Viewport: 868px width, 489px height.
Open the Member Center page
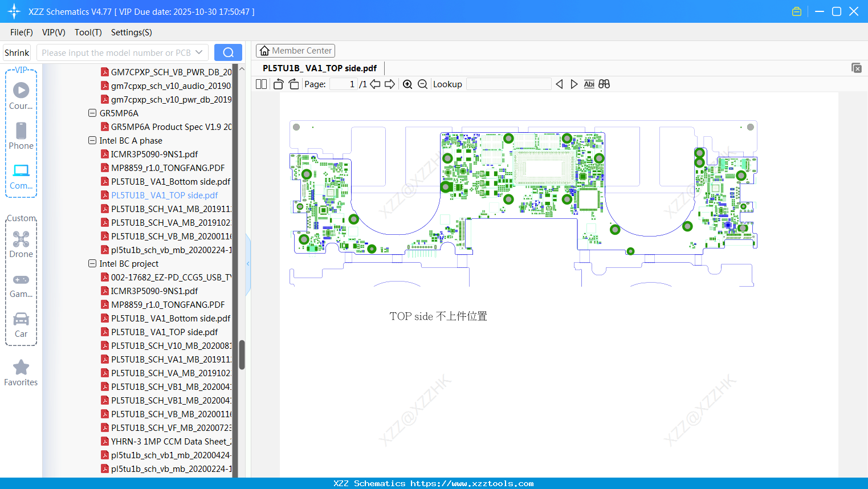tap(295, 51)
